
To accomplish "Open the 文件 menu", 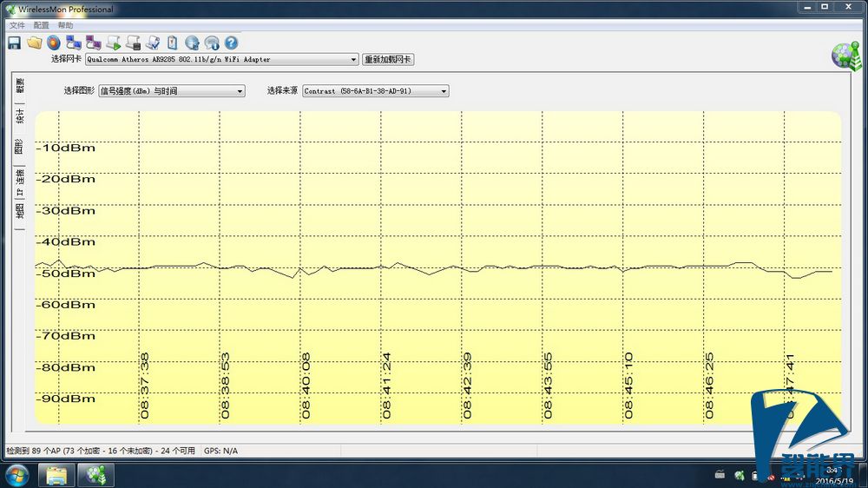I will pos(17,25).
